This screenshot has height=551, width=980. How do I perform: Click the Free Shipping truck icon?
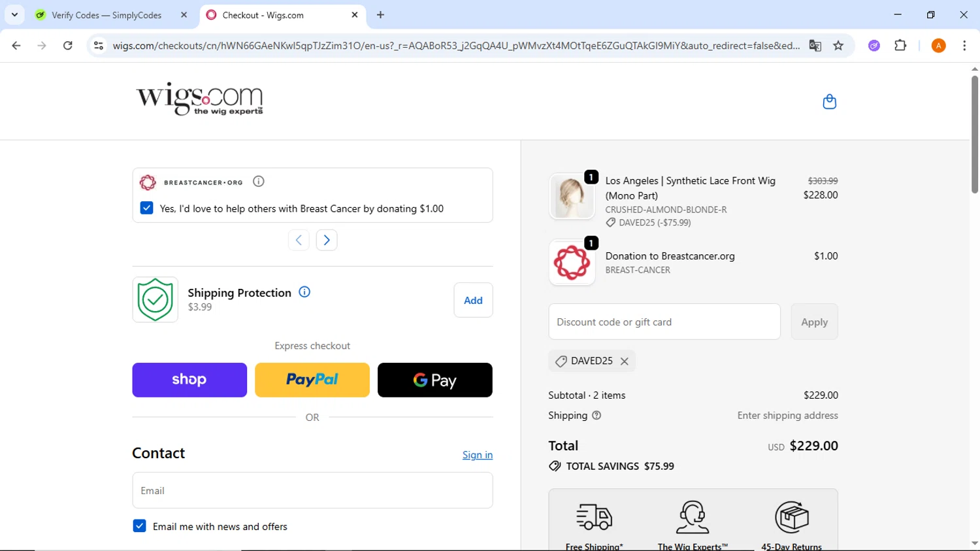click(x=594, y=517)
